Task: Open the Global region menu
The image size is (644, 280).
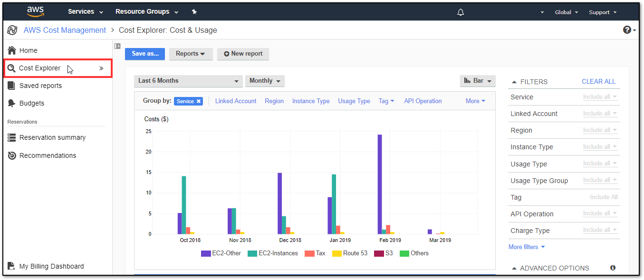Action: point(567,12)
